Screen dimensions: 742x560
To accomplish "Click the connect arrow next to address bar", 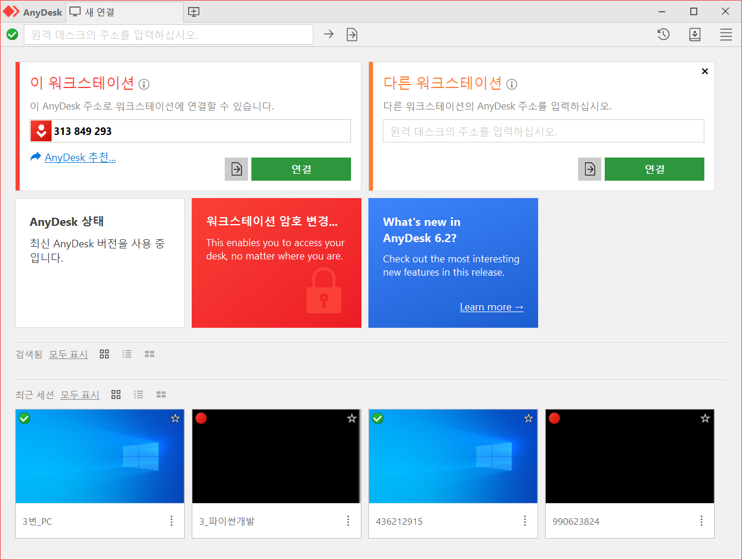I will coord(328,34).
